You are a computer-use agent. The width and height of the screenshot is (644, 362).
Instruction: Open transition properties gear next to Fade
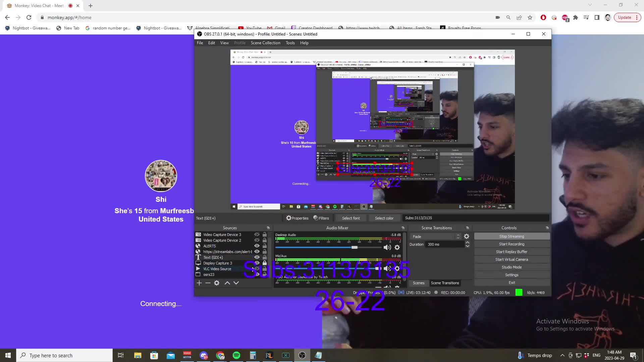(x=467, y=237)
